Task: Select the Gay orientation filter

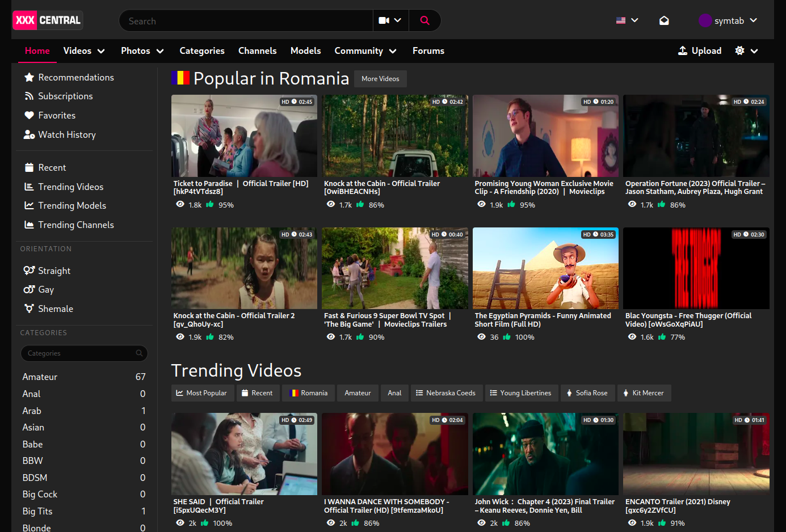Action: point(39,290)
